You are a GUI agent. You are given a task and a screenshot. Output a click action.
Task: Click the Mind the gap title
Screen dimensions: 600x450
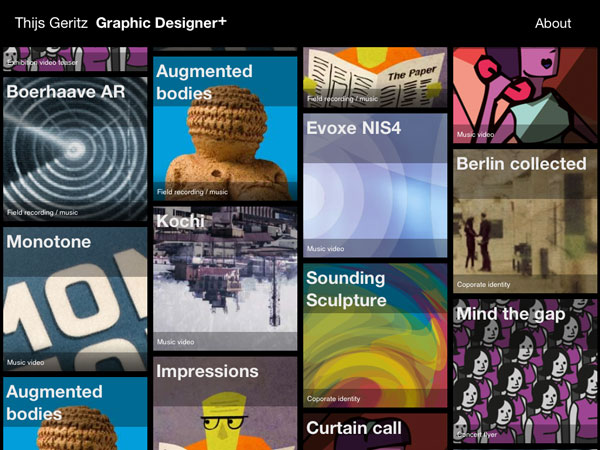pyautogui.click(x=511, y=314)
